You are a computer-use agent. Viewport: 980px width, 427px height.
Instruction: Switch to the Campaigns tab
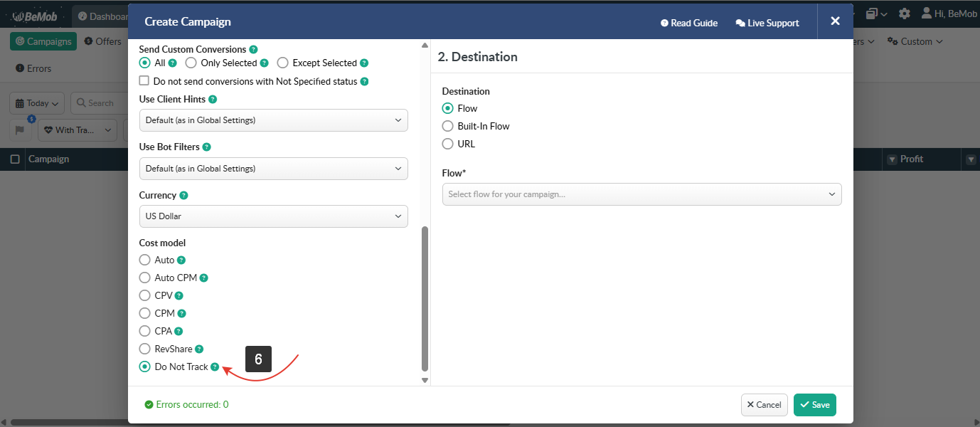click(x=43, y=41)
